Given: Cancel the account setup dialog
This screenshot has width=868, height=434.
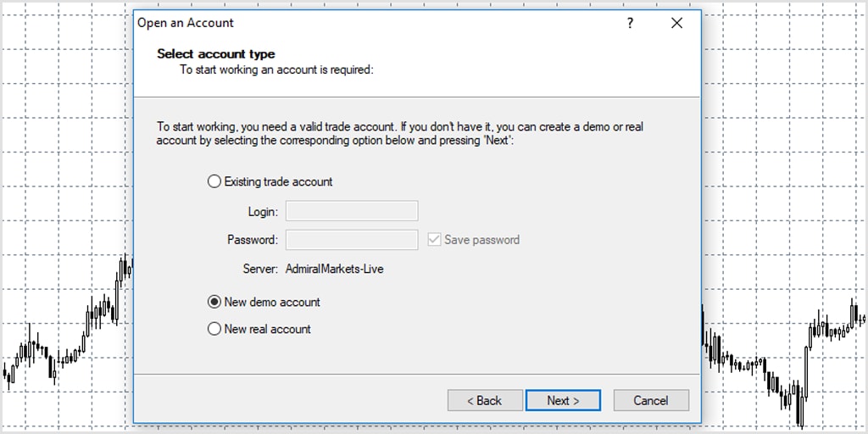Looking at the screenshot, I should pos(651,400).
